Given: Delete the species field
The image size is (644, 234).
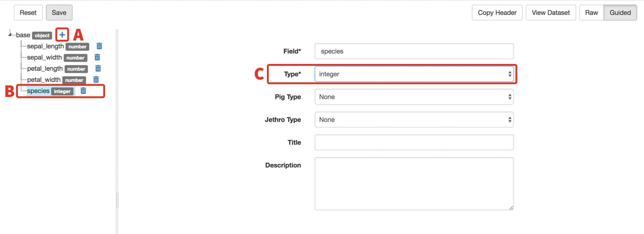Looking at the screenshot, I should click(x=83, y=91).
